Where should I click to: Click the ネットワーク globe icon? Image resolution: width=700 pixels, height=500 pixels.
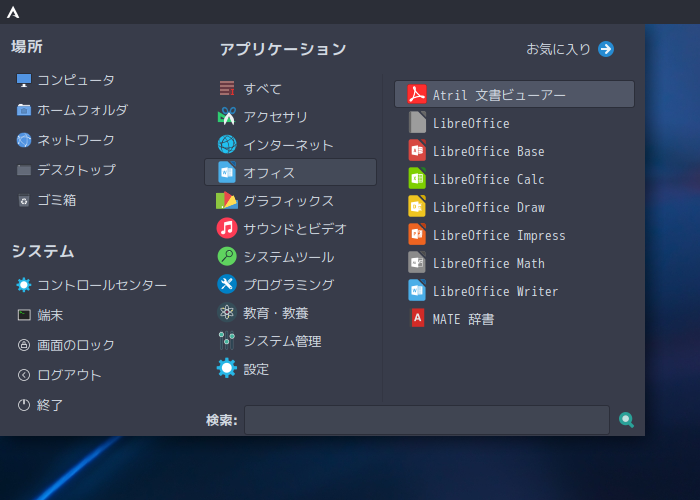coord(24,140)
